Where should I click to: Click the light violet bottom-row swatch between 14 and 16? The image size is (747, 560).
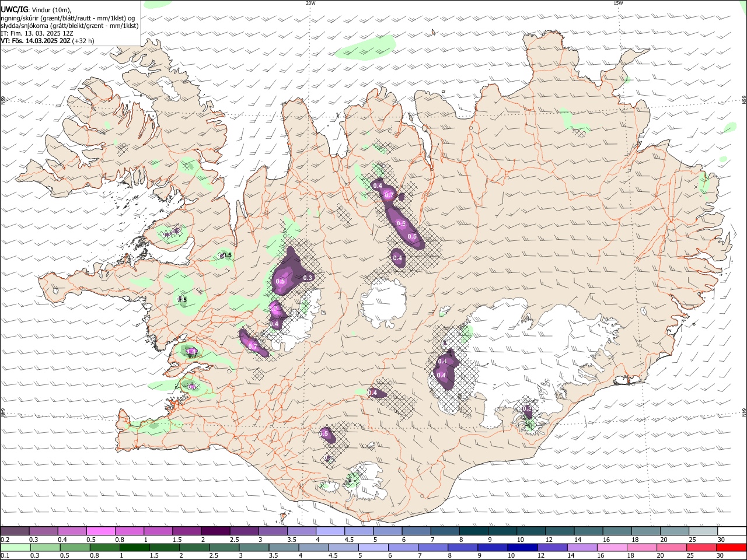pos(582,547)
